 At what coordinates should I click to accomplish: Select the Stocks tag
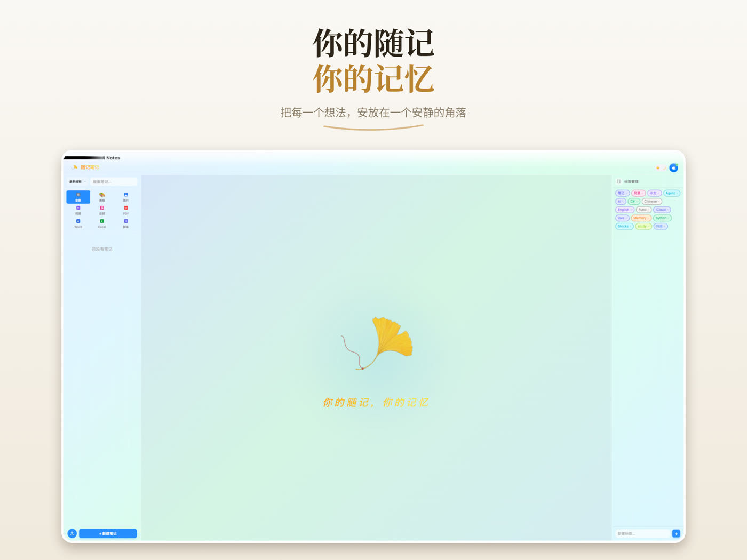pos(624,226)
